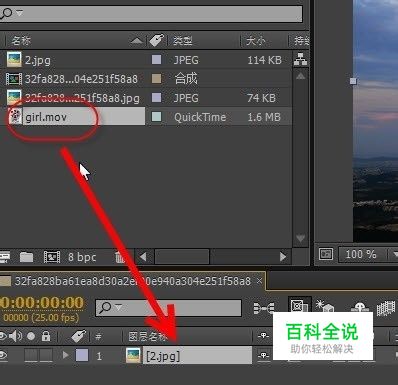Toggle the draft 3D icon in timeline
The image size is (398, 385).
click(x=325, y=306)
